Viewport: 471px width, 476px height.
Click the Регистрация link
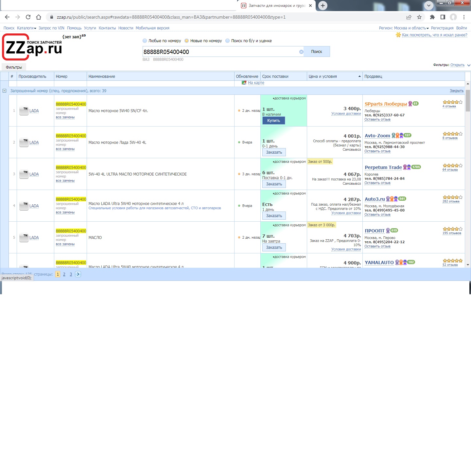click(x=442, y=28)
